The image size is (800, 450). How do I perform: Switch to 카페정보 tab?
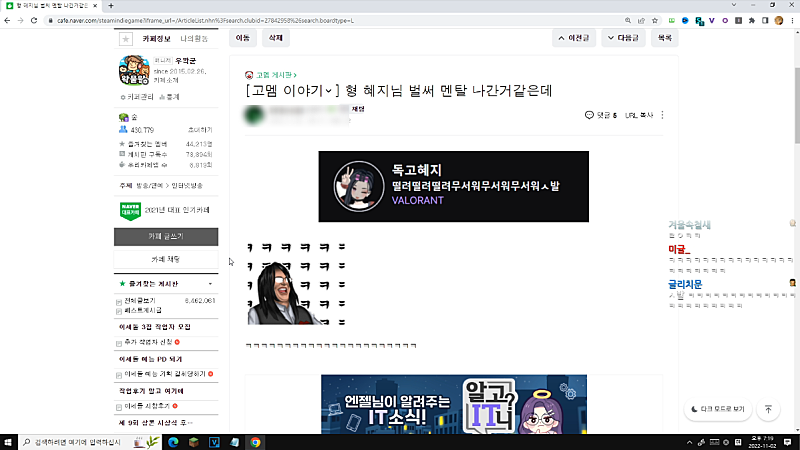point(156,39)
